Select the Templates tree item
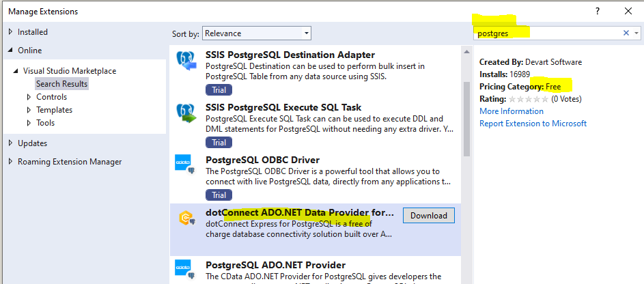644x284 pixels. coord(54,110)
